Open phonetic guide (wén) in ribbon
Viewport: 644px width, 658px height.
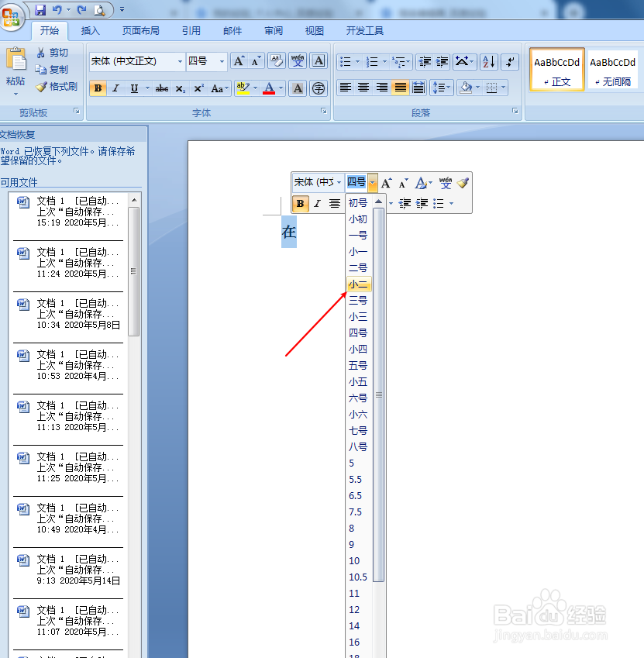298,61
